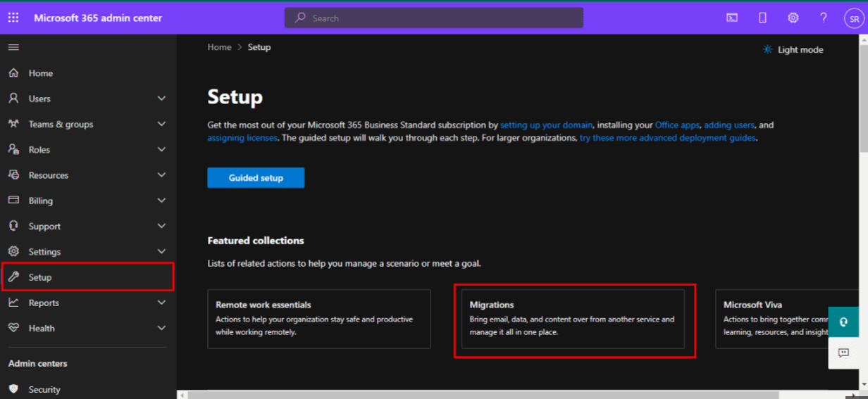868x399 pixels.
Task: Follow the 'adding users' link
Action: pyautogui.click(x=729, y=125)
